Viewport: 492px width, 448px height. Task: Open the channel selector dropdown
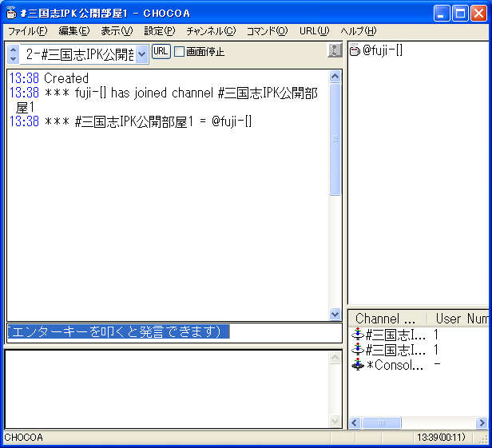[142, 54]
